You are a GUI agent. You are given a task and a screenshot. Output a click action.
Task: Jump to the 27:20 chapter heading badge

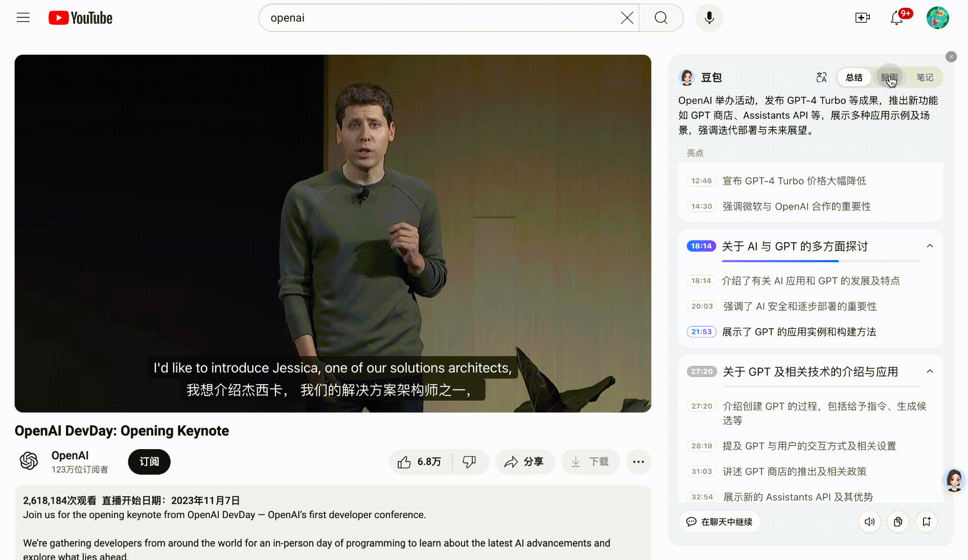coord(702,371)
